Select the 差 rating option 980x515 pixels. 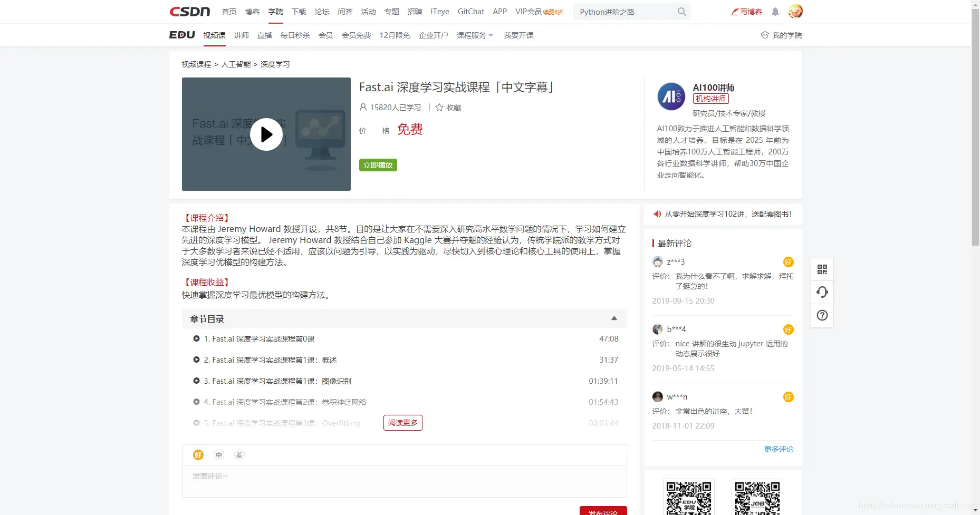pyautogui.click(x=239, y=455)
